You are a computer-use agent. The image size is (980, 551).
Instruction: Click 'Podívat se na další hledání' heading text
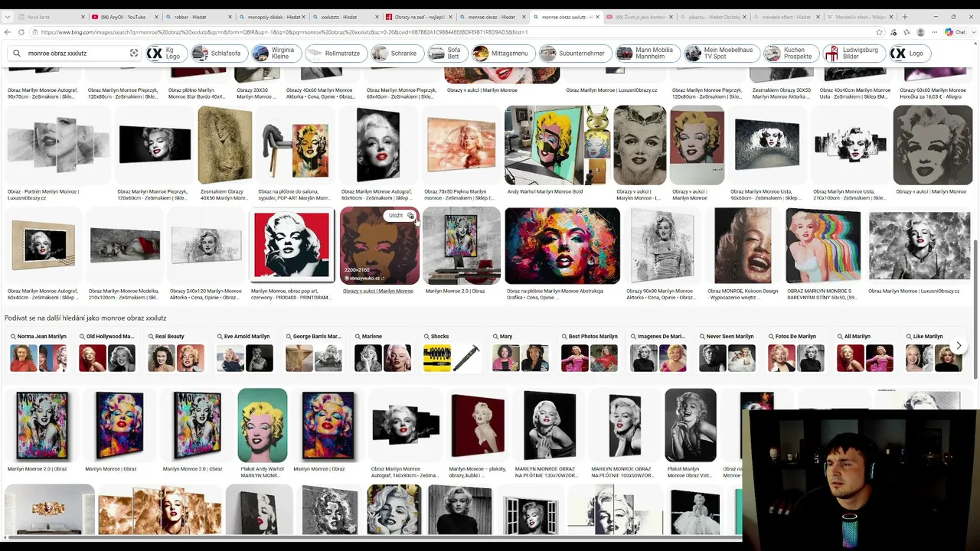[x=86, y=318]
